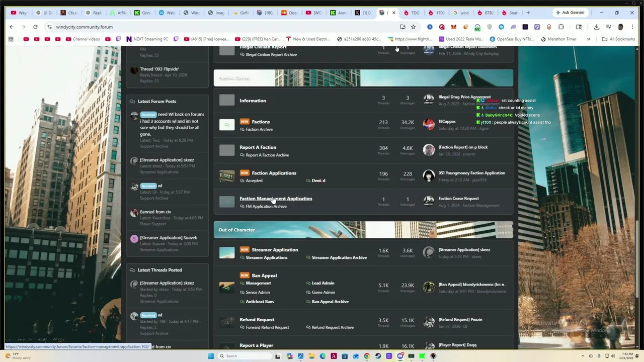Open the Photos app from the taskbar
Screen dimensions: 644x362
pyautogui.click(x=300, y=356)
